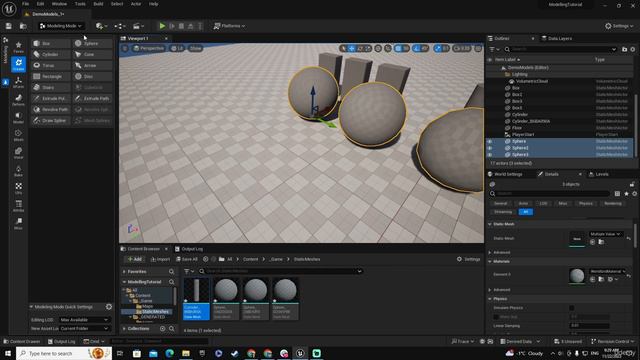The height and width of the screenshot is (360, 640).
Task: Click the Content Drawer button
Action: click(x=21, y=341)
